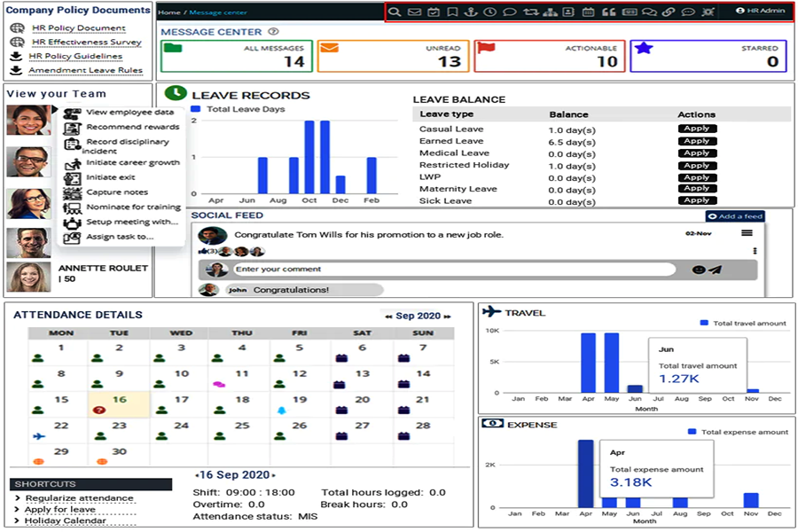The height and width of the screenshot is (532, 798).
Task: Click Apply button for Casual Leave
Action: pyautogui.click(x=696, y=129)
